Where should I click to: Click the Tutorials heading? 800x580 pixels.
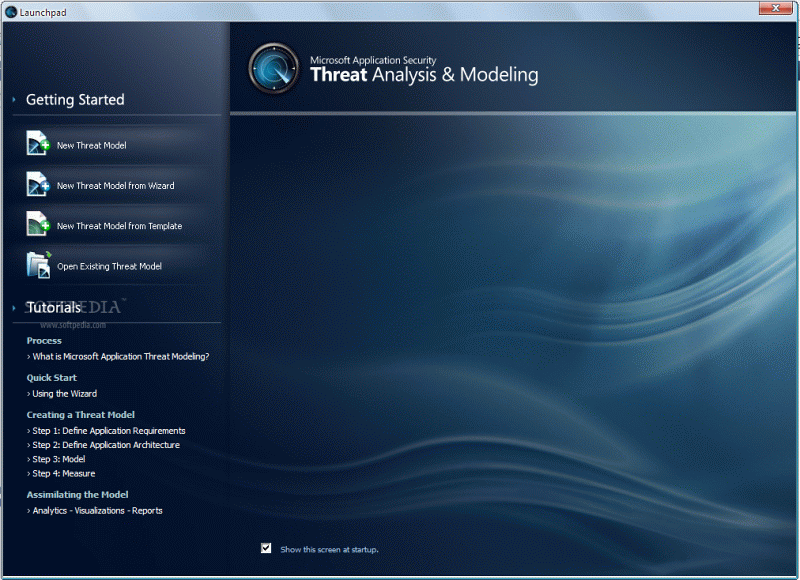click(x=54, y=308)
